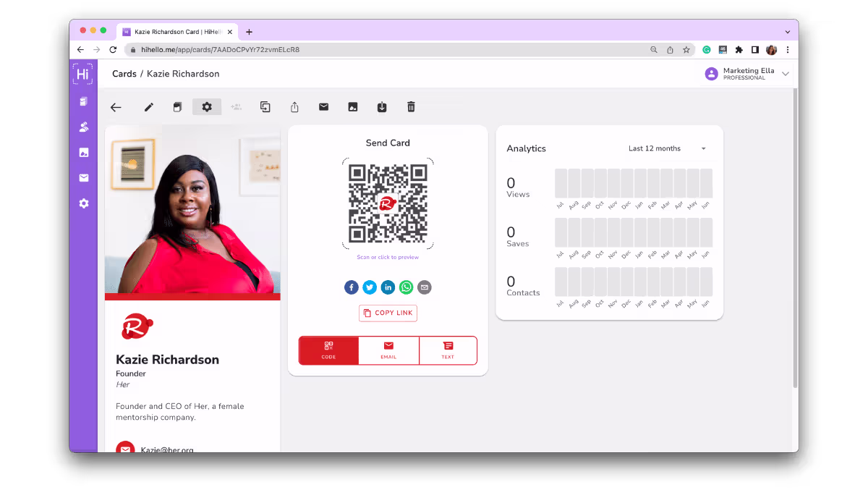
Task: Click the red R company logo
Action: (x=137, y=326)
